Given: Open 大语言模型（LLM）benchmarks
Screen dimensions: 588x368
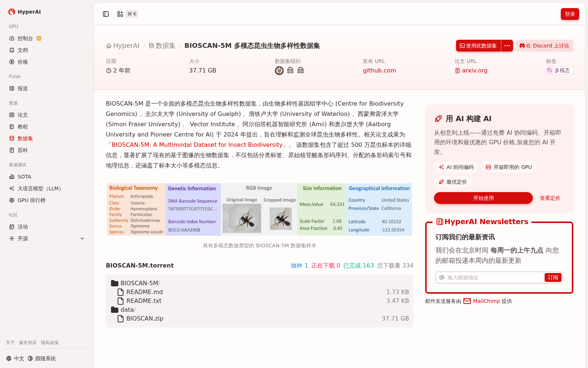Looking at the screenshot, I should coord(36,188).
